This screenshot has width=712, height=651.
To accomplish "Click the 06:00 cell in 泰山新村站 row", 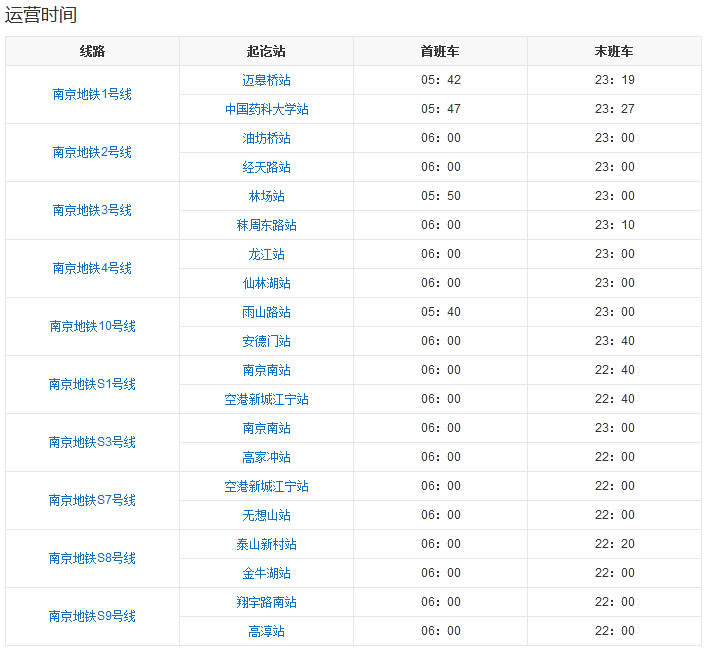I will point(440,544).
